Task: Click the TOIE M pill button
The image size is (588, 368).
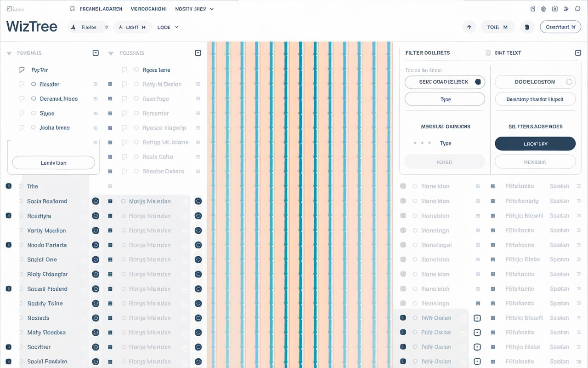Action: point(498,27)
